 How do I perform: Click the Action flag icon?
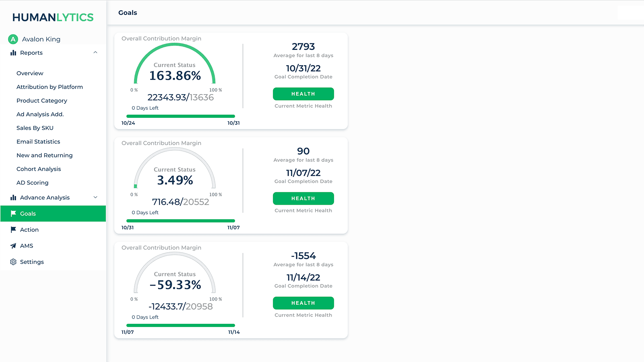[x=13, y=229]
